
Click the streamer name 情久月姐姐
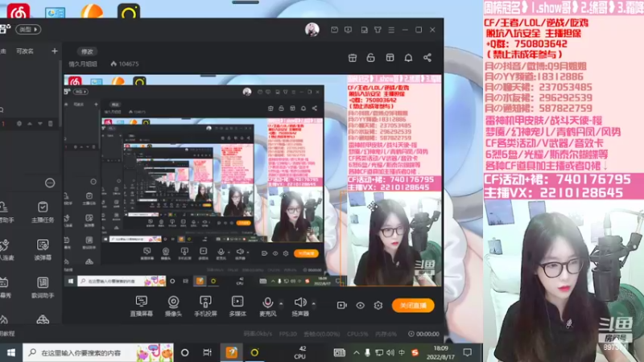point(83,64)
